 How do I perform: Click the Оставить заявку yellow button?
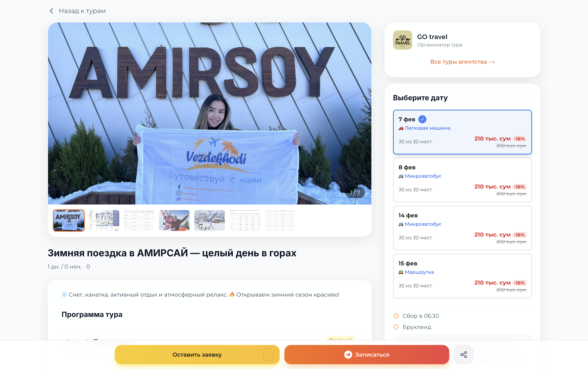click(x=197, y=354)
